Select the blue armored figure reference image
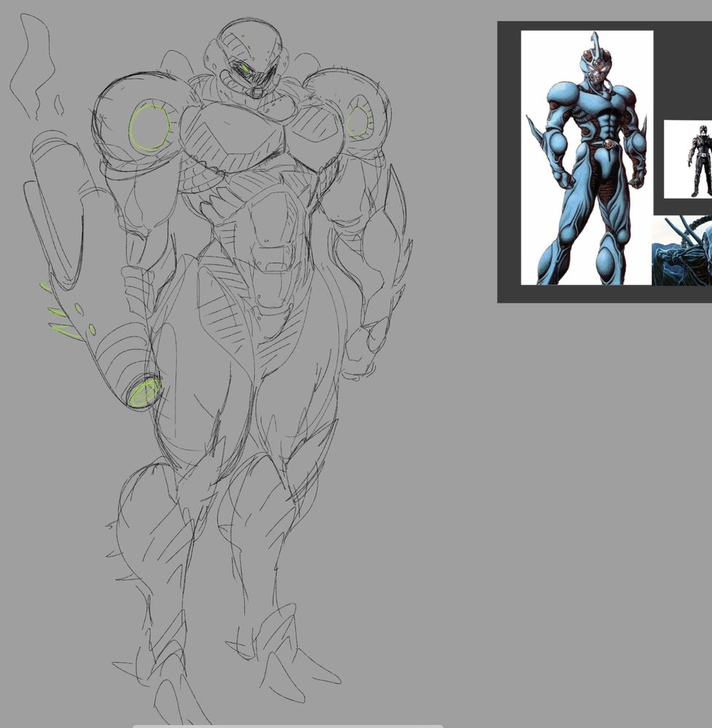This screenshot has width=712, height=728. click(x=587, y=158)
